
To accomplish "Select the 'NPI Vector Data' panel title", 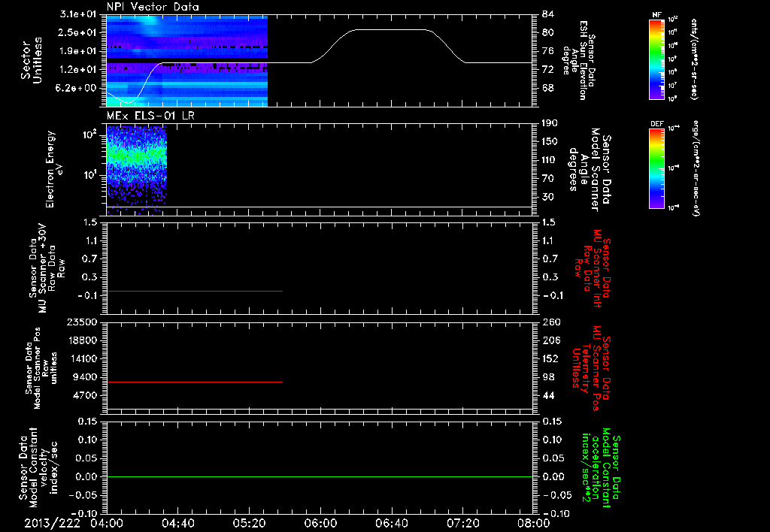I will click(153, 7).
